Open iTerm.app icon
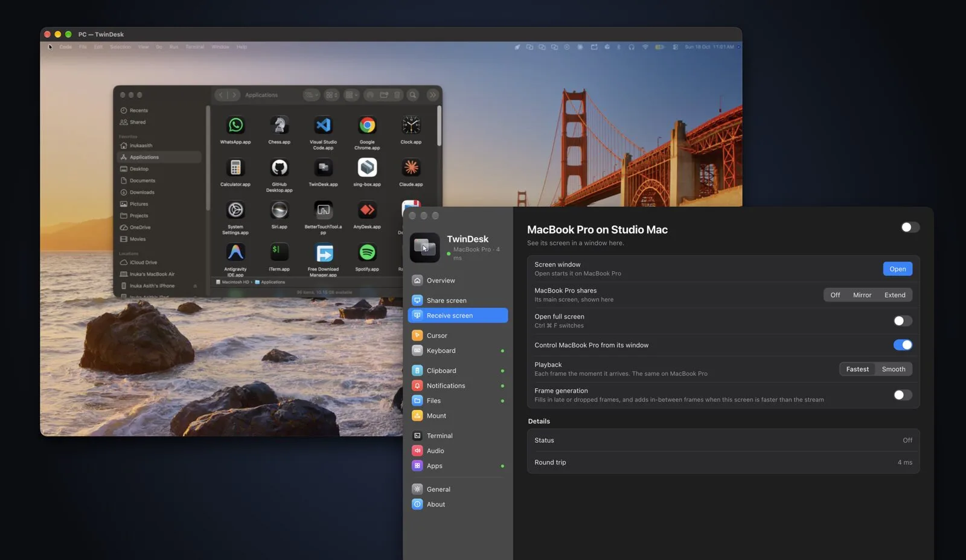The image size is (966, 560). 279,252
